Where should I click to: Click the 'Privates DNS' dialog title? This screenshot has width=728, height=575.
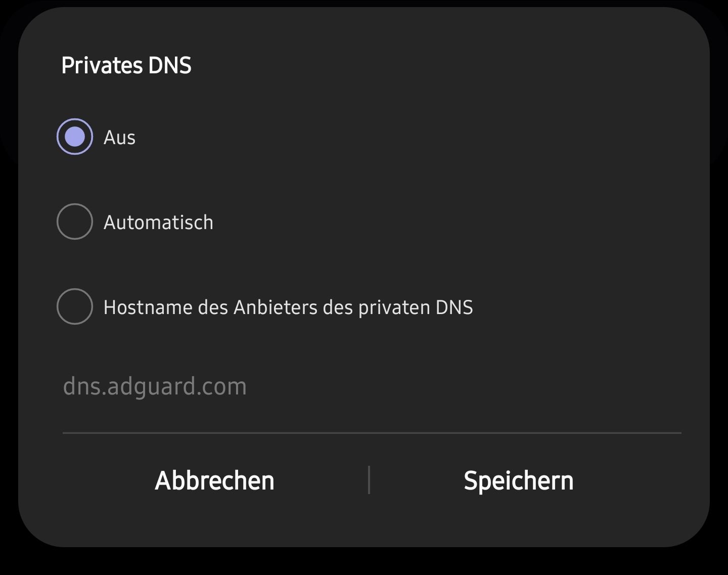(126, 65)
